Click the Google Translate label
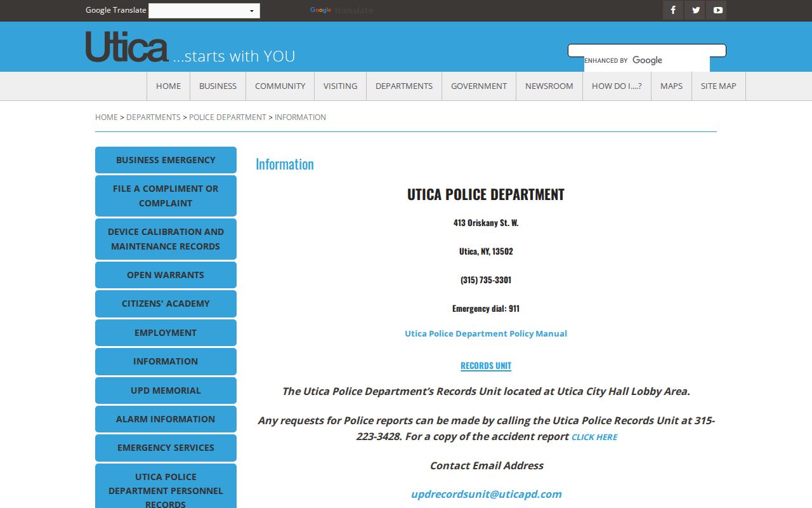 pos(116,10)
